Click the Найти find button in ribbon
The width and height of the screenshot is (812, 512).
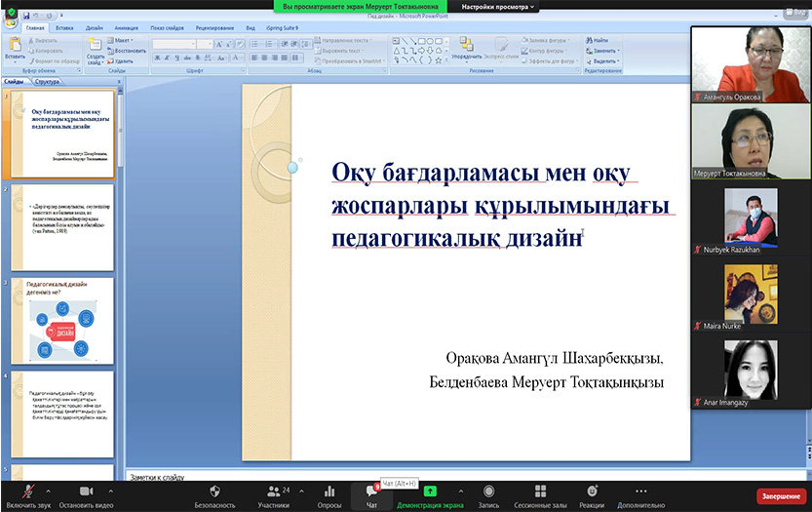(596, 40)
